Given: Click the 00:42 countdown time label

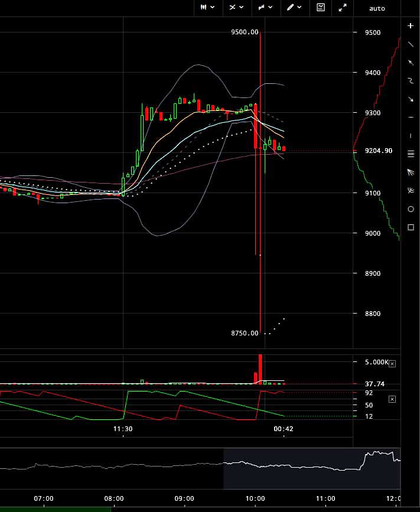Looking at the screenshot, I should [x=284, y=429].
